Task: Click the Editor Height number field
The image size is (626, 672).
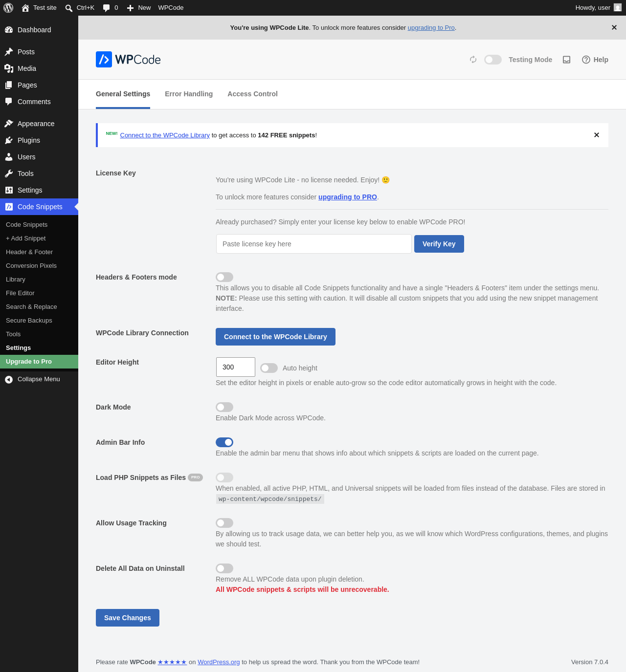Action: point(236,367)
